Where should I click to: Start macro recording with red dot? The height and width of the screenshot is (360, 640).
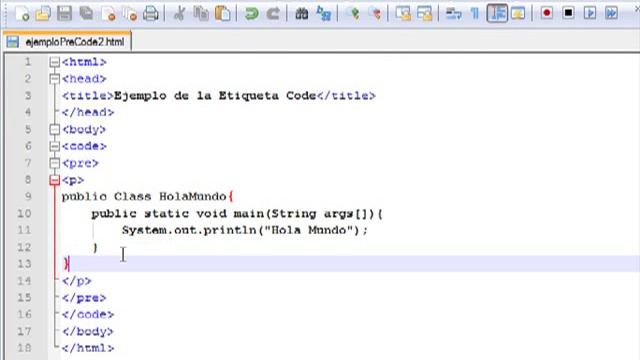pos(547,13)
